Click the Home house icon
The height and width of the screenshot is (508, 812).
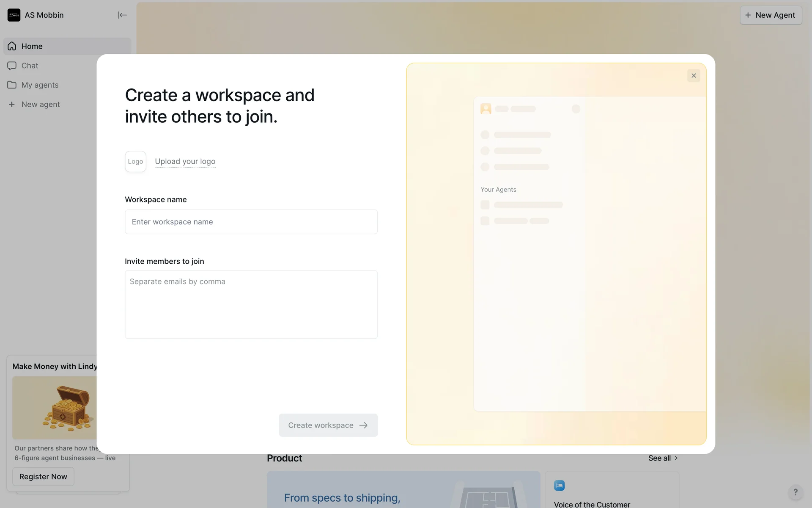12,46
